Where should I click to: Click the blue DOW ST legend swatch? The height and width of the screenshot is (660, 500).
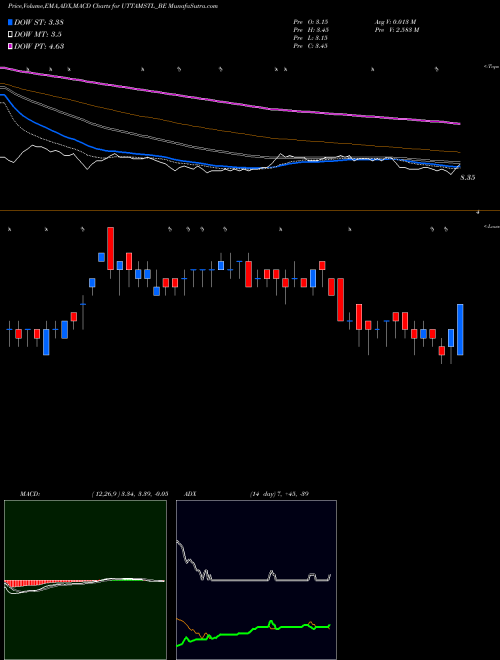(x=11, y=22)
